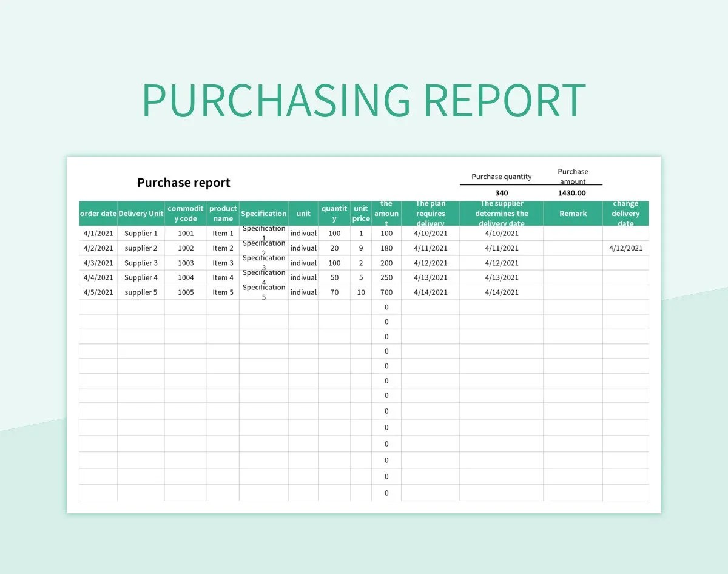Image resolution: width=728 pixels, height=574 pixels.
Task: Select commodity code cell 1004
Action: [186, 277]
